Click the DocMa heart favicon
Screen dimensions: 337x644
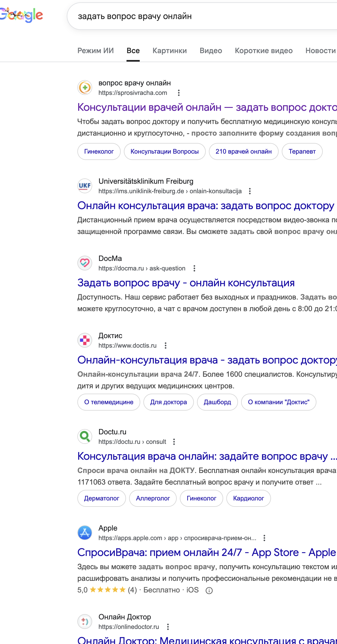tap(85, 263)
